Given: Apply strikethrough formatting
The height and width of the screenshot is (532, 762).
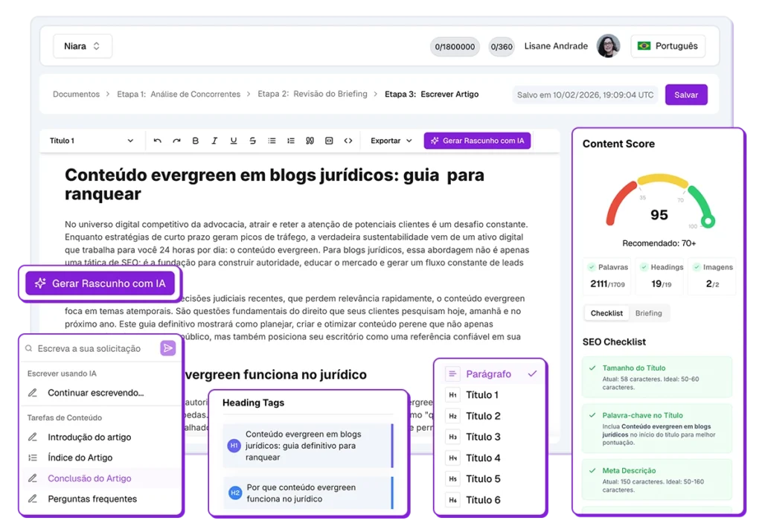Looking at the screenshot, I should coord(253,141).
